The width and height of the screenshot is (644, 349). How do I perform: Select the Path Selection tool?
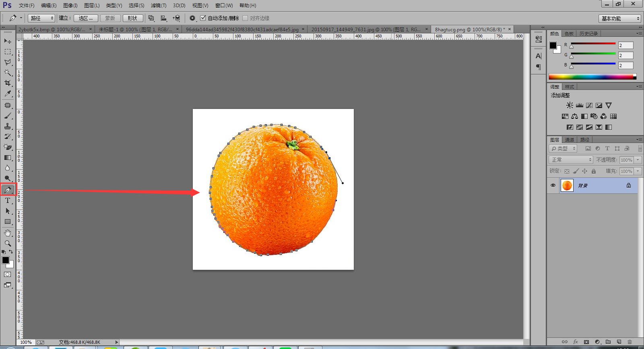coord(8,211)
